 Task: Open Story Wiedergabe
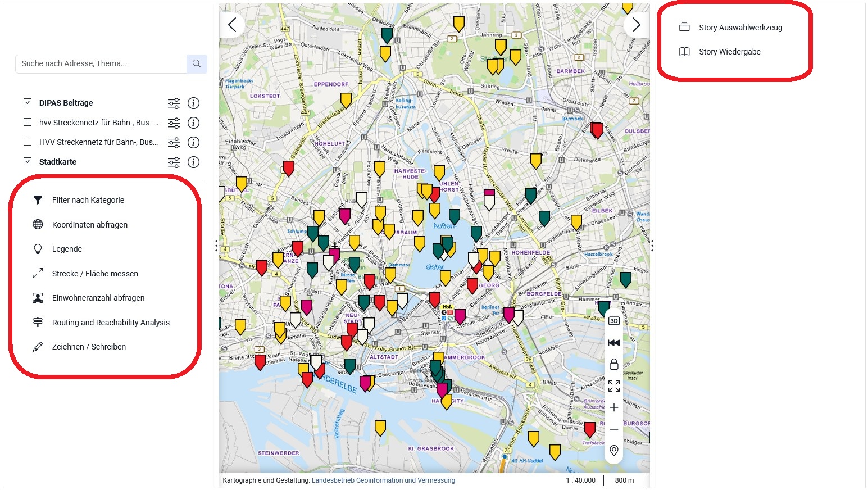tap(729, 52)
